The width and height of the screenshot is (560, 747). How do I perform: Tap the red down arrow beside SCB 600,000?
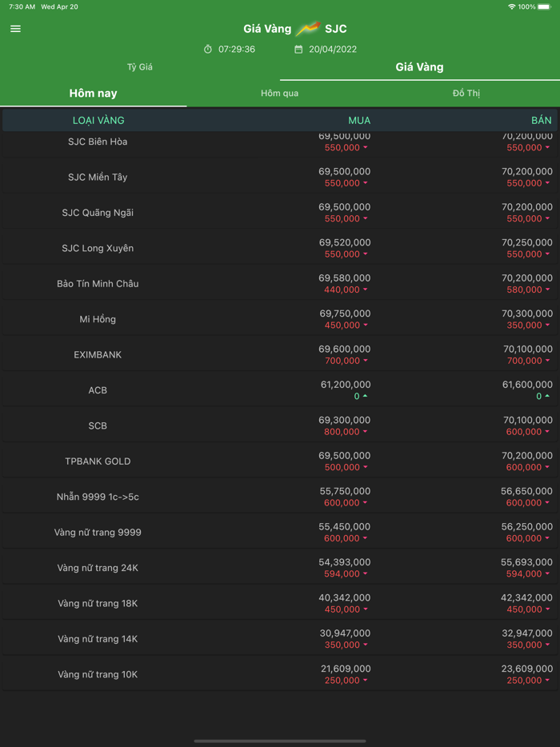click(x=547, y=432)
